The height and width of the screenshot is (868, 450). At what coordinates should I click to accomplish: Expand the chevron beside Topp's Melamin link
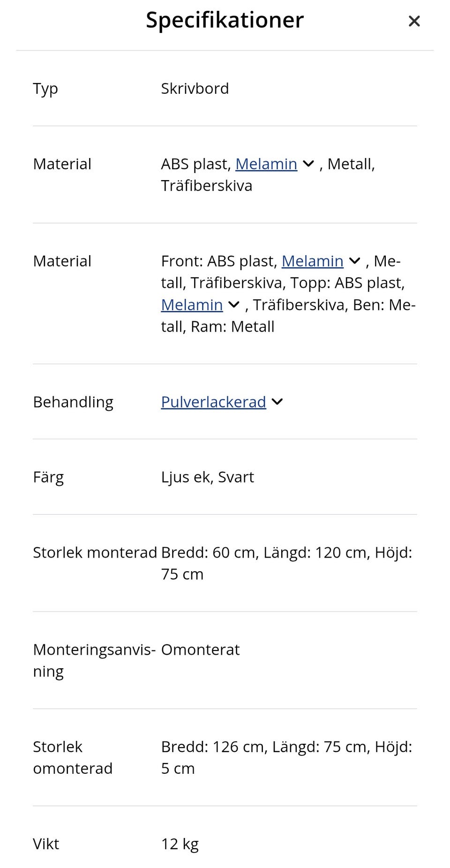[x=234, y=305]
